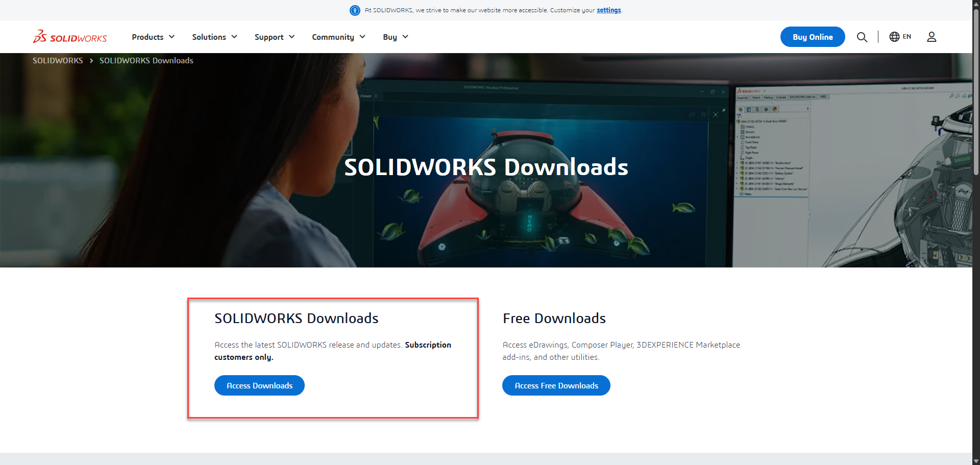Open the settings link in the banner

(x=608, y=10)
